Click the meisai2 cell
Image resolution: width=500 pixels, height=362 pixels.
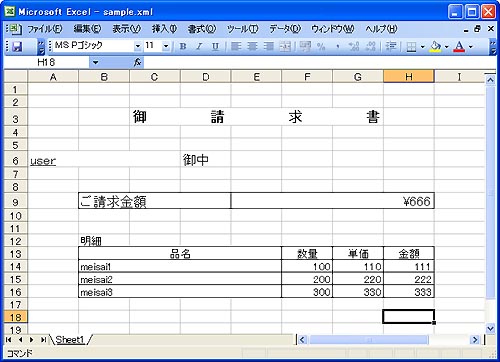[x=180, y=279]
